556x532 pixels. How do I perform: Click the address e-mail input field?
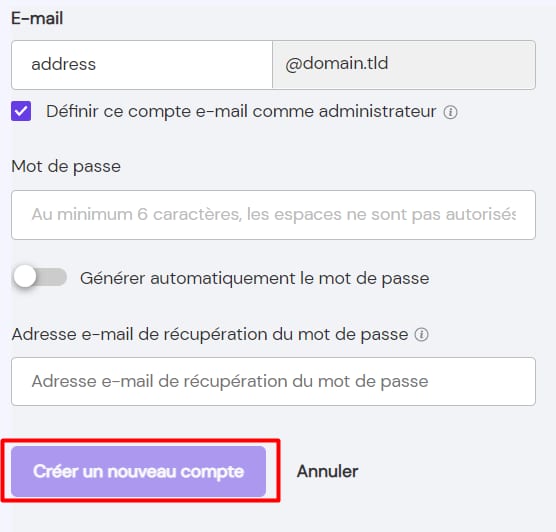142,65
